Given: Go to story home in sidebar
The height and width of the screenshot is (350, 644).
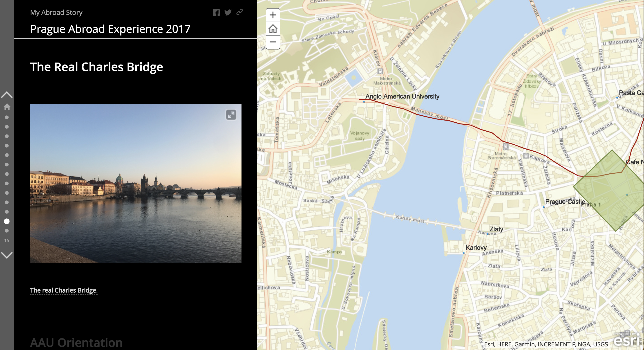Looking at the screenshot, I should coord(7,107).
